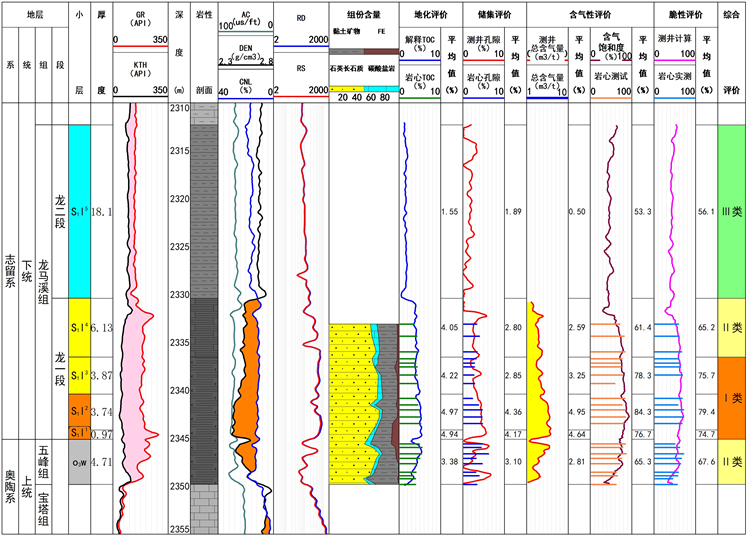Click the 五峰组 formation label
The height and width of the screenshot is (536, 748).
pyautogui.click(x=44, y=460)
